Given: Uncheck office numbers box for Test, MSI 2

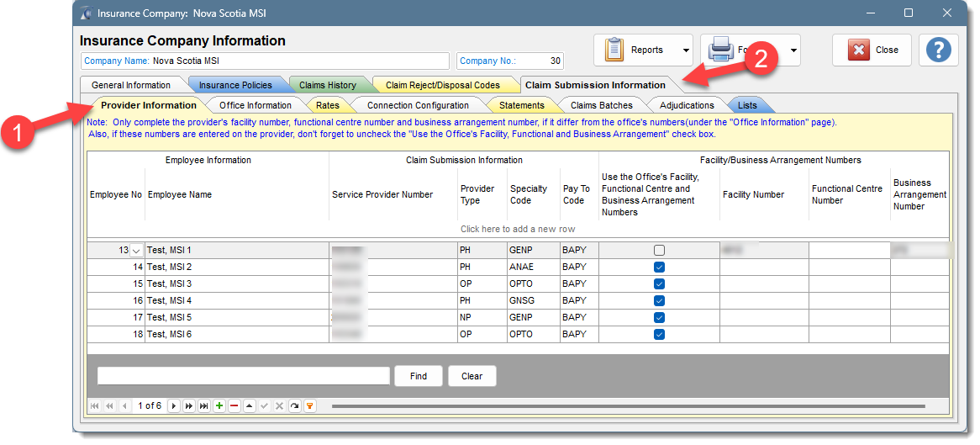Looking at the screenshot, I should (x=659, y=268).
